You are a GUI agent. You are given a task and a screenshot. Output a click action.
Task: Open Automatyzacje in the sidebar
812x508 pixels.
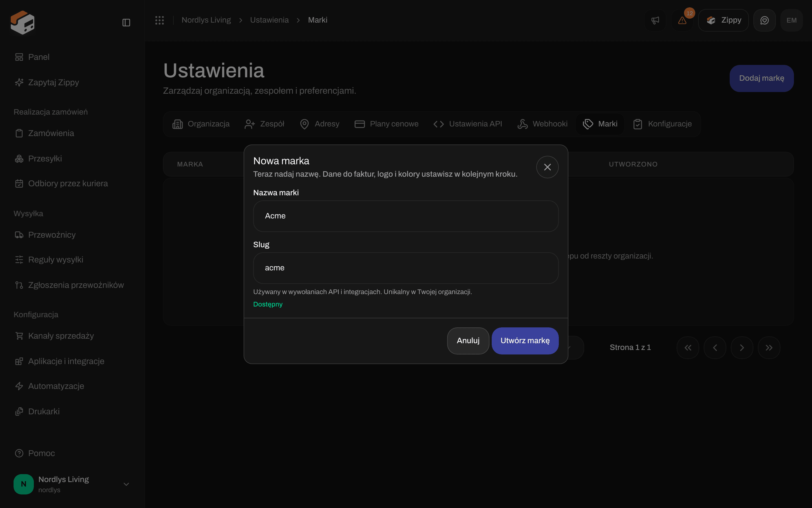[x=72, y=386]
